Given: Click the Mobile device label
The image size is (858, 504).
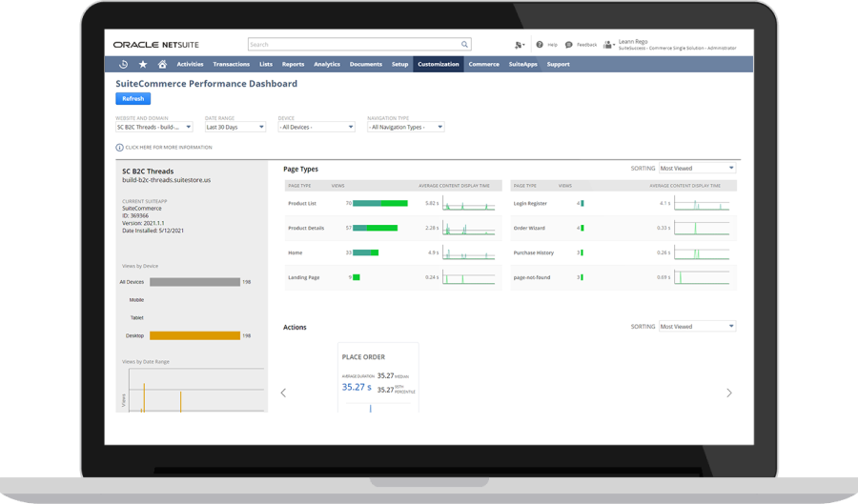Looking at the screenshot, I should 136,300.
